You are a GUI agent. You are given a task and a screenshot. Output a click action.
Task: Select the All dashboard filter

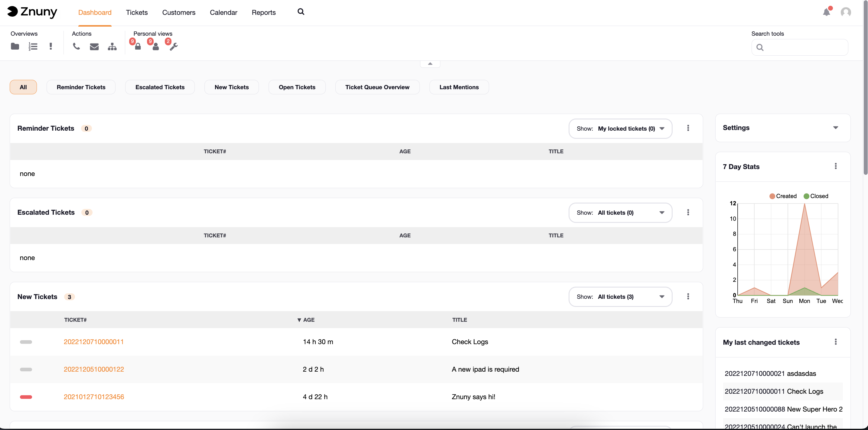23,87
